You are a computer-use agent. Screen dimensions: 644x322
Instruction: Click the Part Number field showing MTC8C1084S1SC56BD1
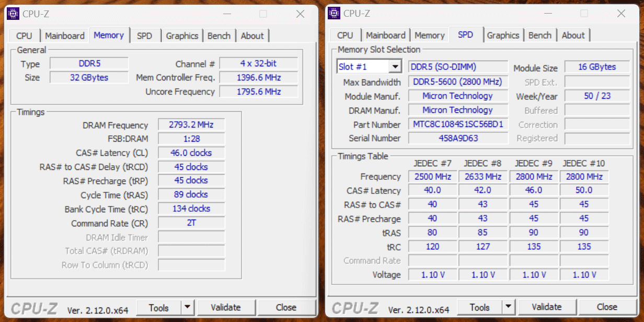(458, 124)
